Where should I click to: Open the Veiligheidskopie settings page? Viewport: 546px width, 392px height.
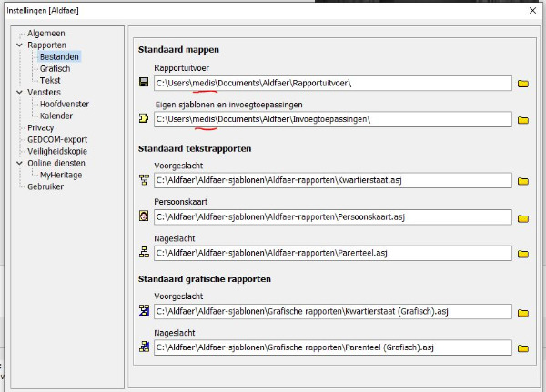[x=57, y=152]
